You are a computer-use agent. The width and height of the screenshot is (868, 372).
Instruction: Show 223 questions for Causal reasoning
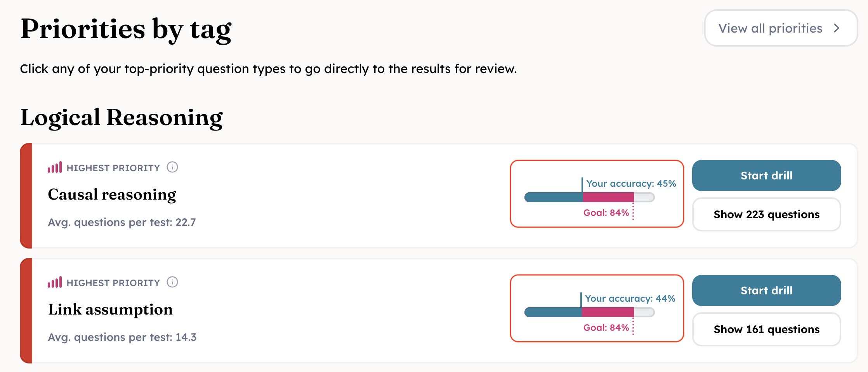766,214
